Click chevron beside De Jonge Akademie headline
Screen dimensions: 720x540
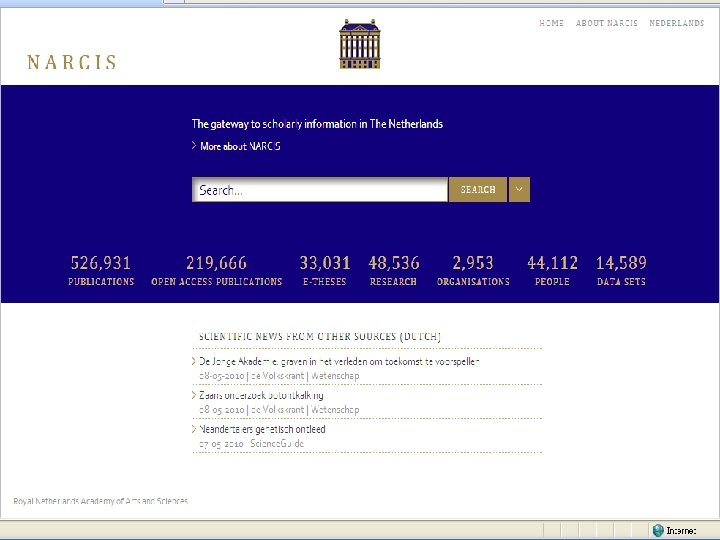click(194, 361)
